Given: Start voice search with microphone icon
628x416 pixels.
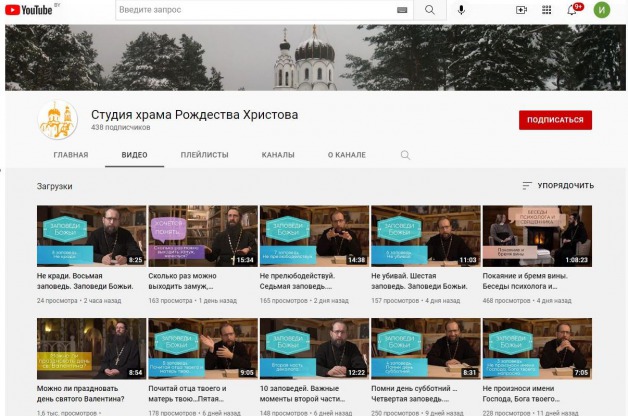Looking at the screenshot, I should [x=461, y=10].
